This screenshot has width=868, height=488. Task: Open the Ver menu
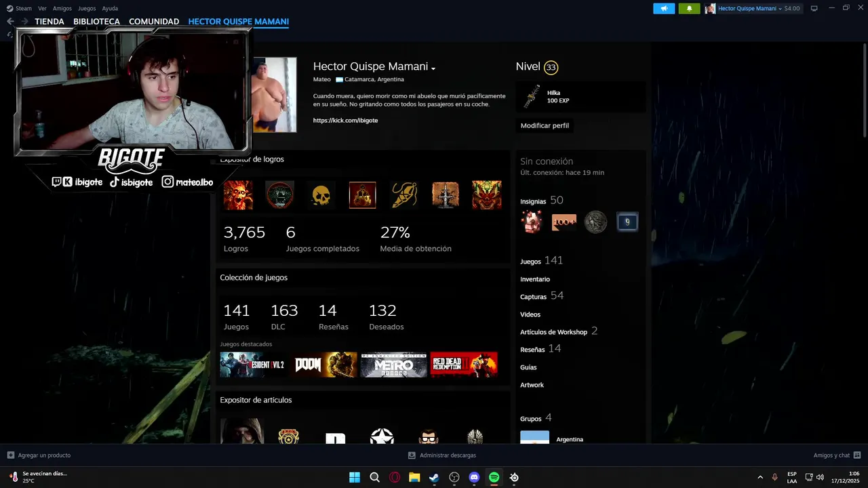(42, 8)
